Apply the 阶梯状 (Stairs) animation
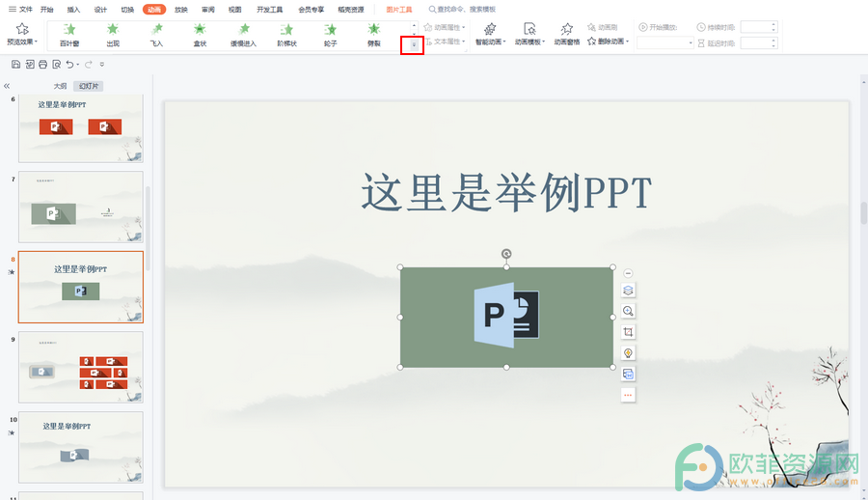868x500 pixels. [x=286, y=35]
